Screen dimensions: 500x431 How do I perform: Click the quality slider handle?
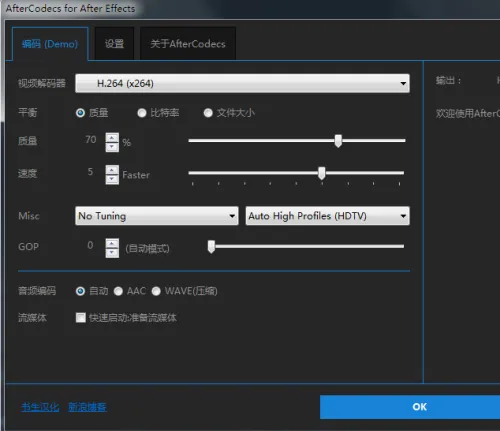pos(338,141)
